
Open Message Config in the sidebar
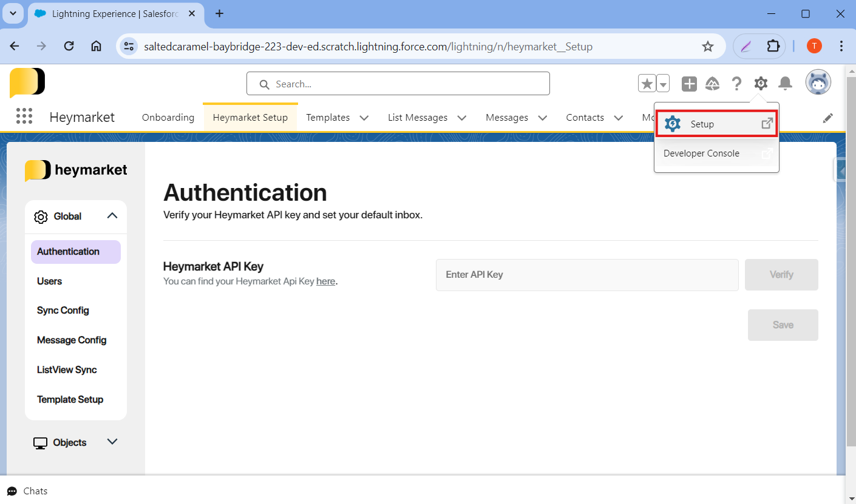pyautogui.click(x=72, y=340)
